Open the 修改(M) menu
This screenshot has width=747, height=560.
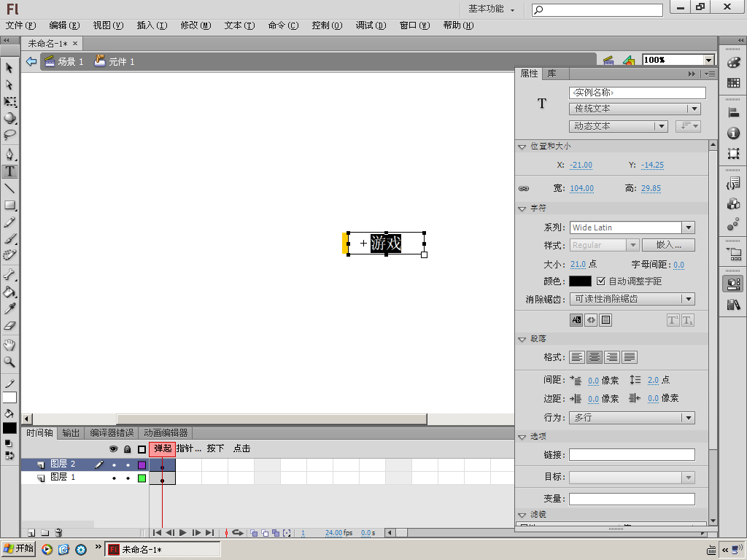tap(196, 26)
